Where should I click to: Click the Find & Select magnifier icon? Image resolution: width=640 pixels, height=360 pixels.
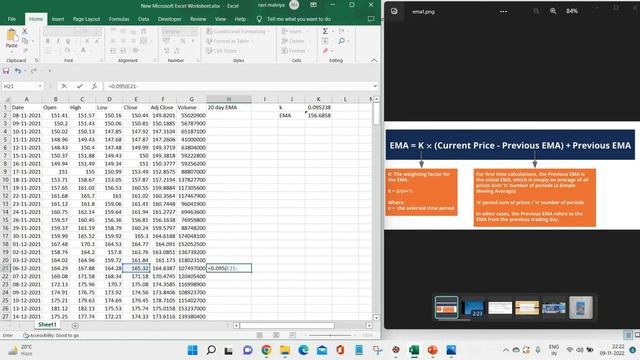pyautogui.click(x=342, y=41)
